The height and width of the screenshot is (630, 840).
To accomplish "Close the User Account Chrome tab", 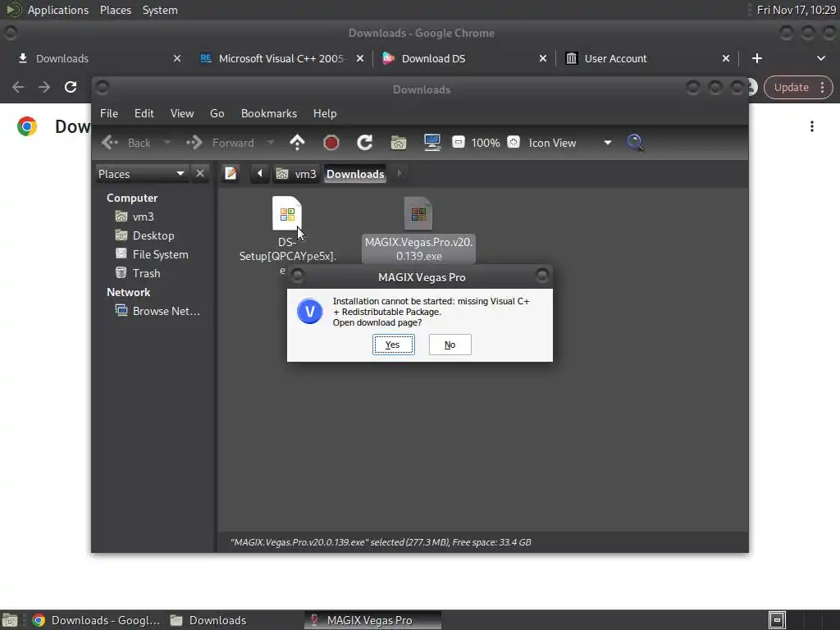I will point(726,58).
